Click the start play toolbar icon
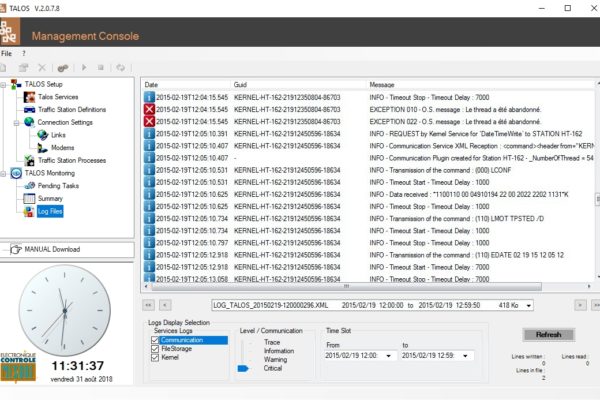 point(84,68)
